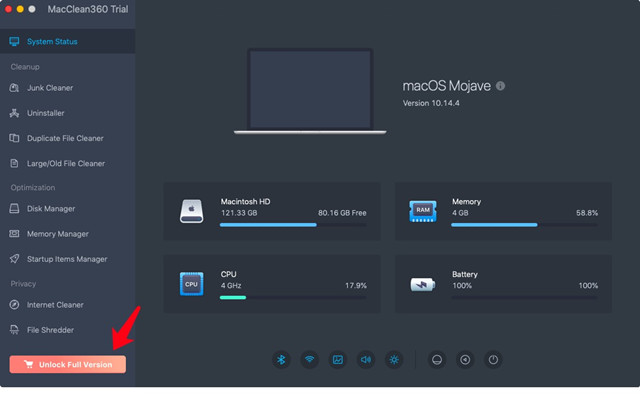The image size is (640, 397).
Task: Click the desktop picture icon in the bottom toolbar
Action: [x=338, y=359]
